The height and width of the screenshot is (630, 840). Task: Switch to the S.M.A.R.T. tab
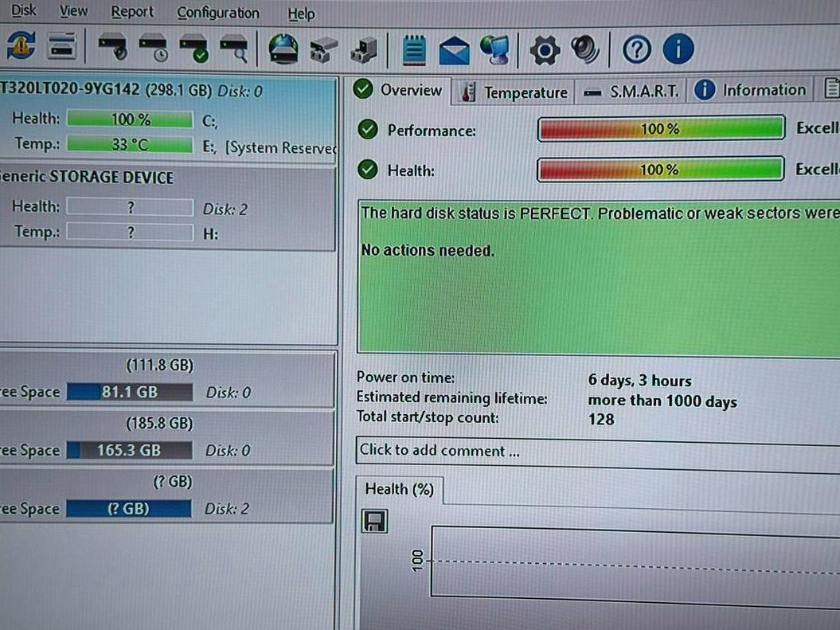pyautogui.click(x=632, y=92)
